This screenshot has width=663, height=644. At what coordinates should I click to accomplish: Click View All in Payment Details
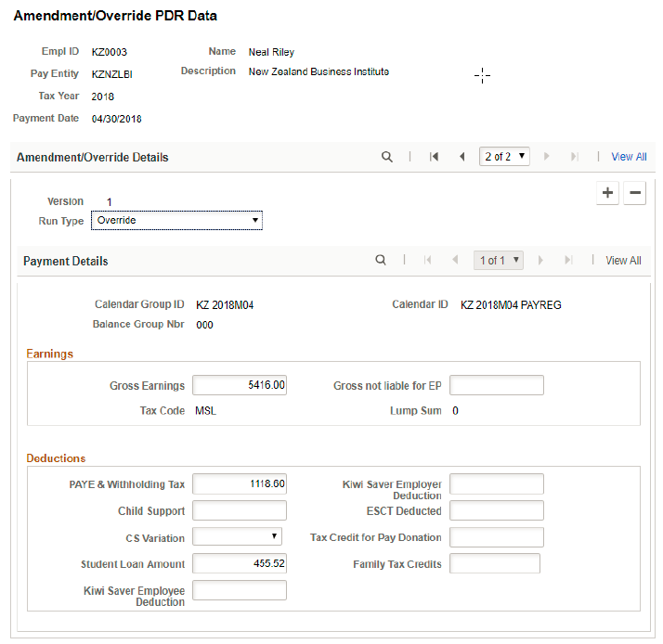coord(623,261)
